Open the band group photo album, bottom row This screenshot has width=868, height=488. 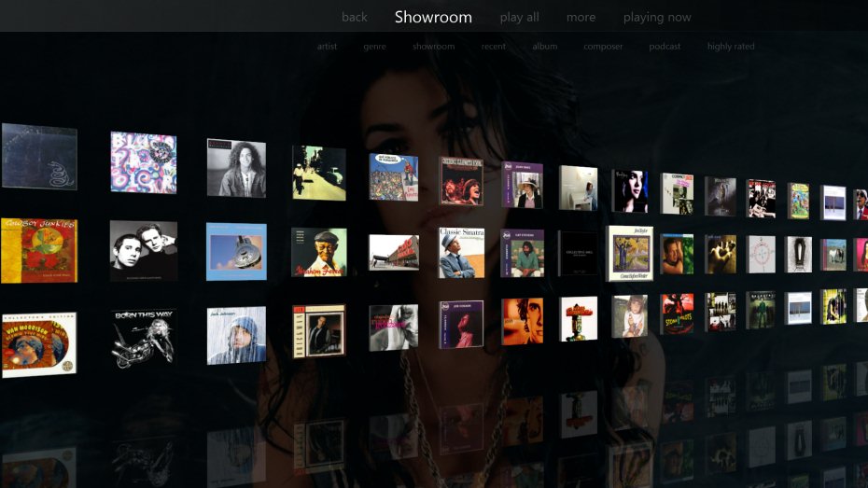tap(721, 312)
